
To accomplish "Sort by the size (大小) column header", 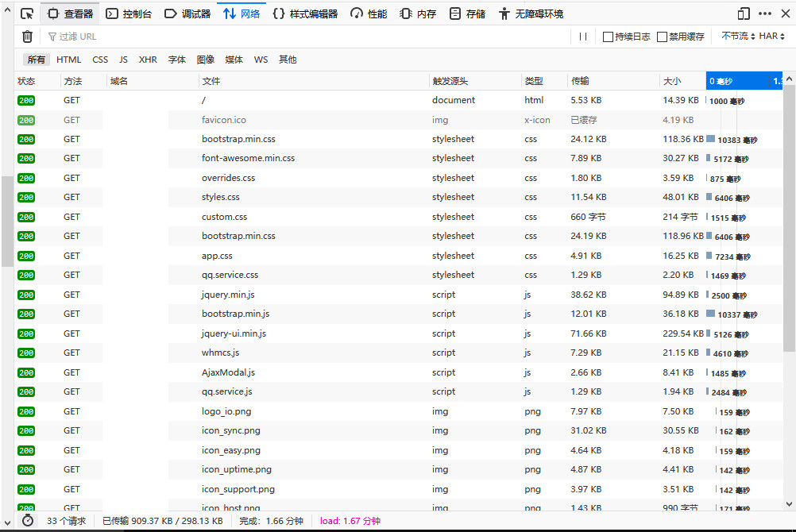I will point(672,81).
